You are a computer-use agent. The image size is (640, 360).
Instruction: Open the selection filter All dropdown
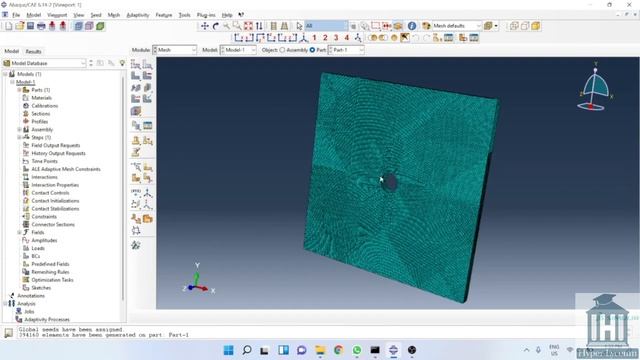point(327,26)
